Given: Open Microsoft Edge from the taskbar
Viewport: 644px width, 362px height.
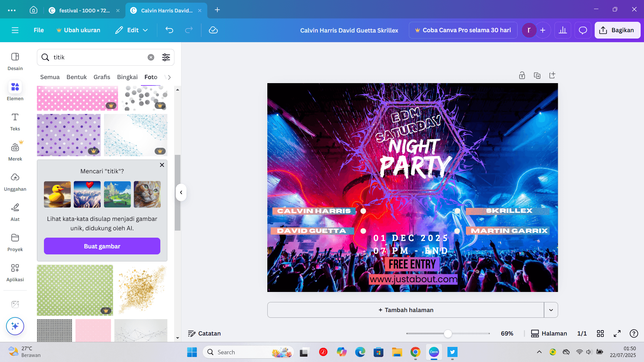Looking at the screenshot, I should point(360,352).
